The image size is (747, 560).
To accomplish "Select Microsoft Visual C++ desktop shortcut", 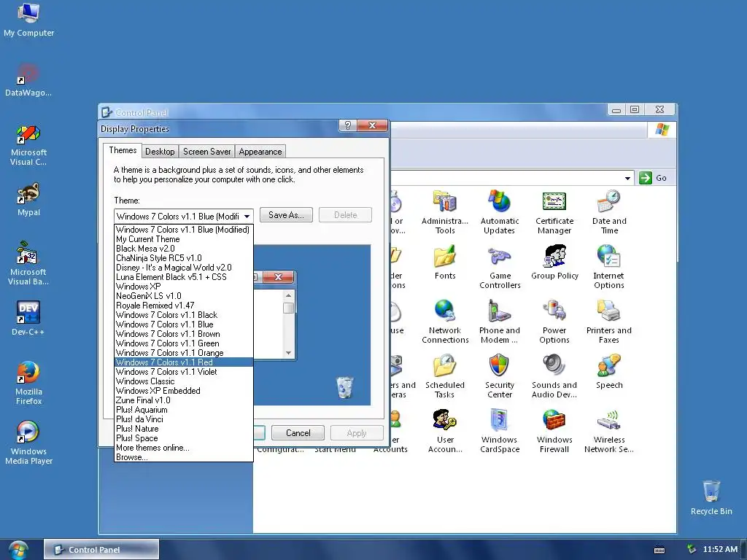I will (28, 145).
